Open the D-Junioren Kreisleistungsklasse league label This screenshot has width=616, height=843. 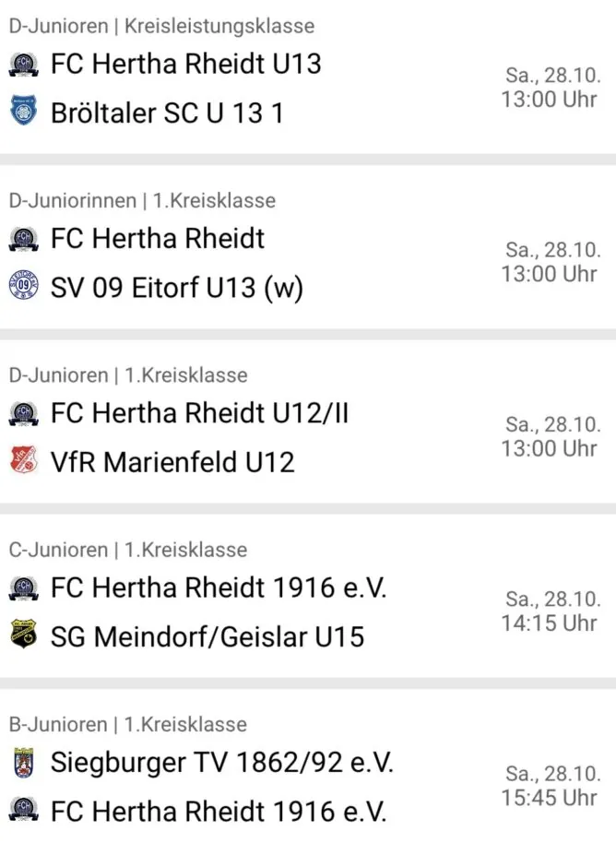coord(161,27)
